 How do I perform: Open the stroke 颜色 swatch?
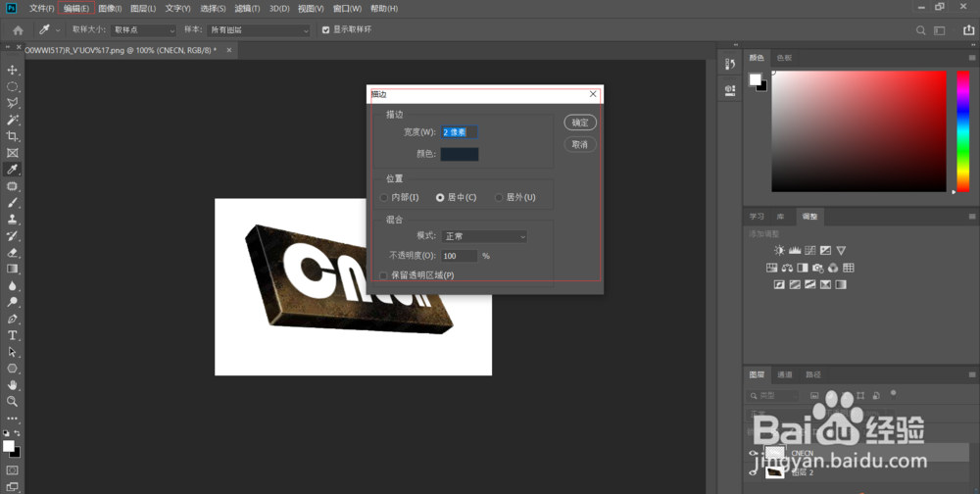pyautogui.click(x=460, y=154)
